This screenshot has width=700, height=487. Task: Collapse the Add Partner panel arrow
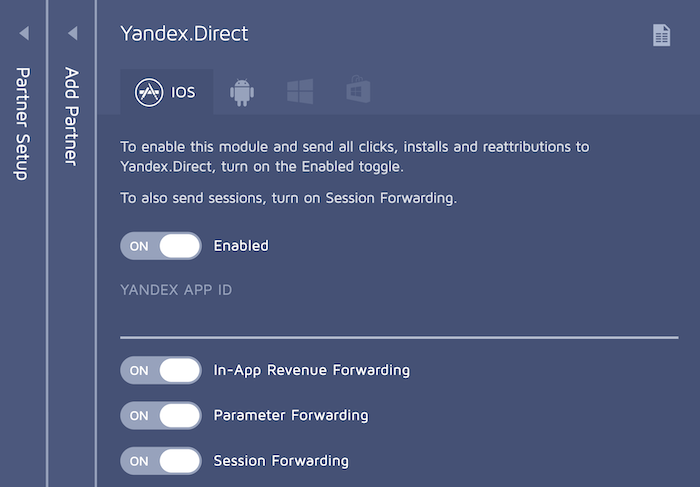point(72,34)
